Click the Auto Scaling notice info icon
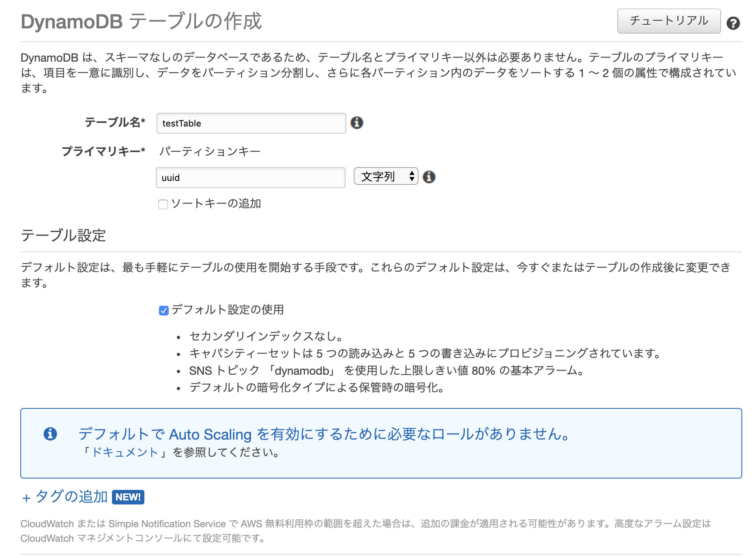The image size is (756, 558). (50, 434)
